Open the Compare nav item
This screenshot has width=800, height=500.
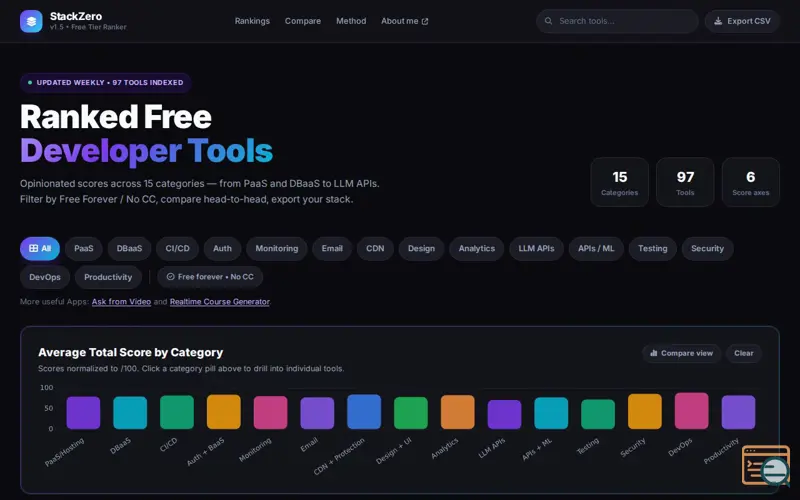pyautogui.click(x=303, y=21)
